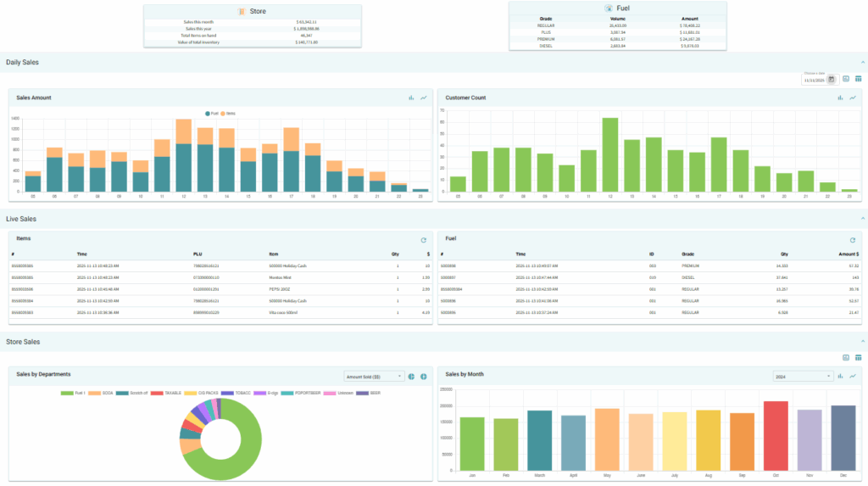Collapse the Live Sales section

click(862, 219)
